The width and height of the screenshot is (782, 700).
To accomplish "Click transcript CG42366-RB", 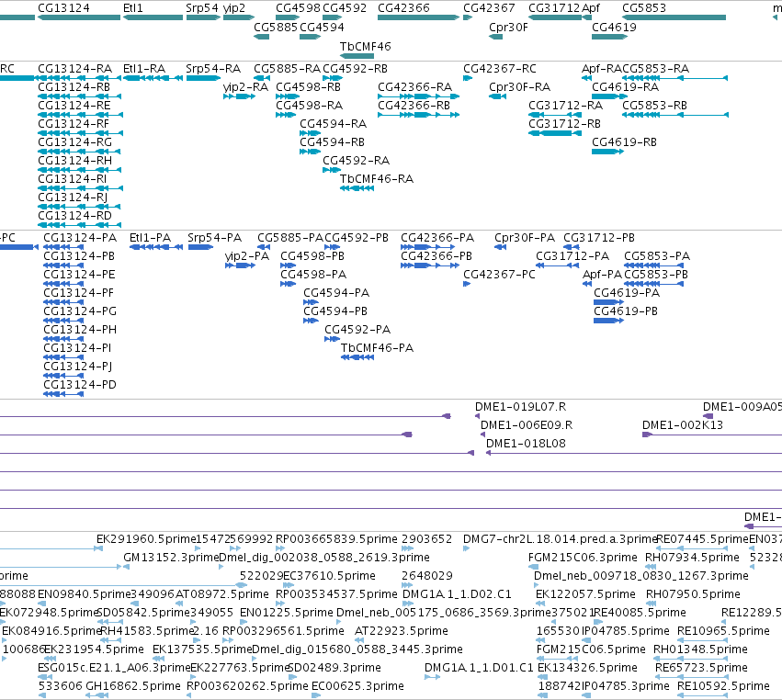I will [414, 106].
